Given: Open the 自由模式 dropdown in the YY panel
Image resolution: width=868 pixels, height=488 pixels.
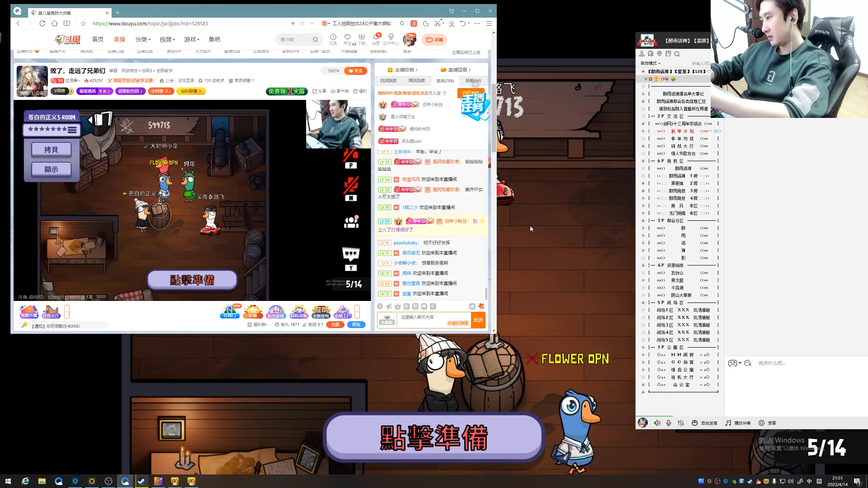Looking at the screenshot, I should pos(651,63).
